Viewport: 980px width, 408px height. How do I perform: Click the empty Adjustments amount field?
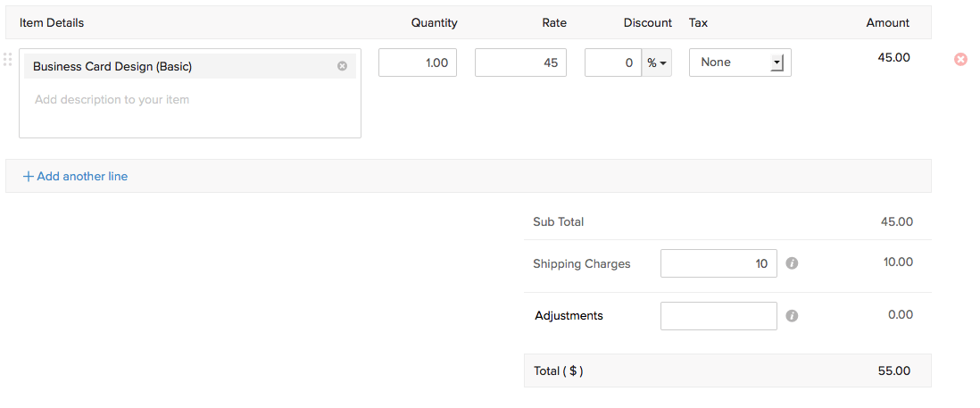click(x=718, y=316)
